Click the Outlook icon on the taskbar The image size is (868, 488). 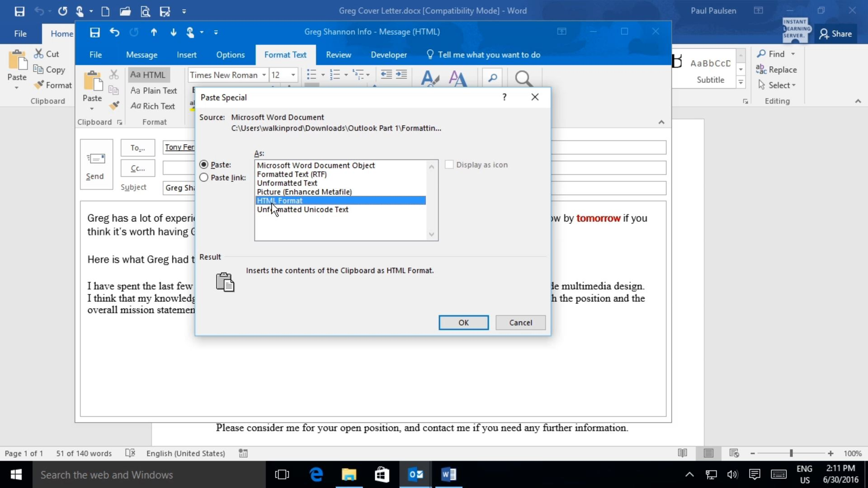tap(415, 474)
